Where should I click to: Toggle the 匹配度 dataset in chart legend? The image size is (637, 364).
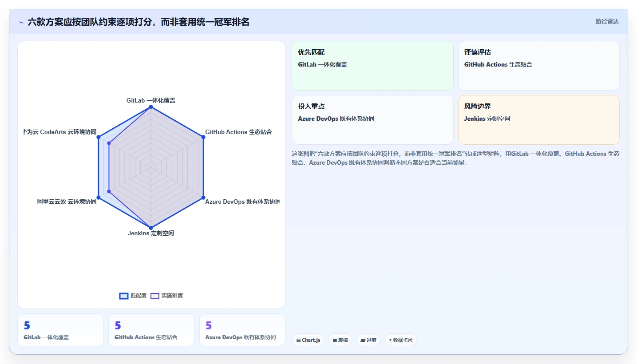[x=133, y=296]
